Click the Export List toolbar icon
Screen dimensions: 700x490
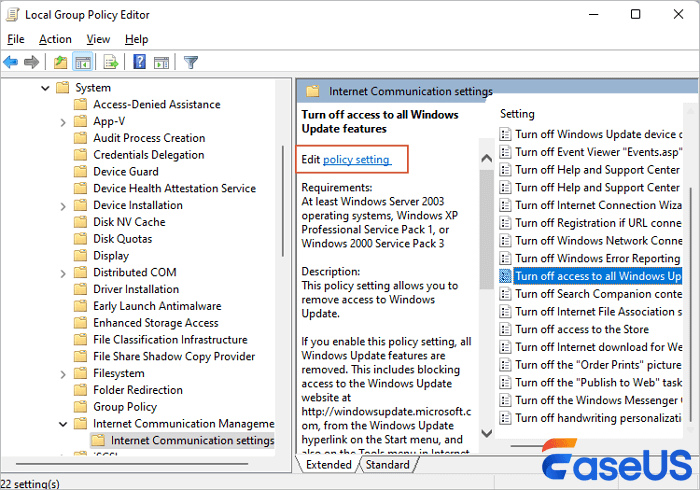(110, 62)
